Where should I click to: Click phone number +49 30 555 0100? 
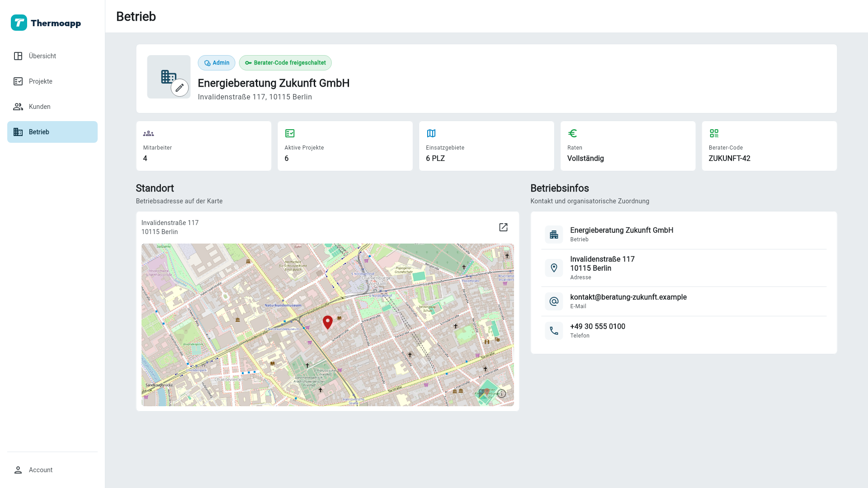[598, 326]
